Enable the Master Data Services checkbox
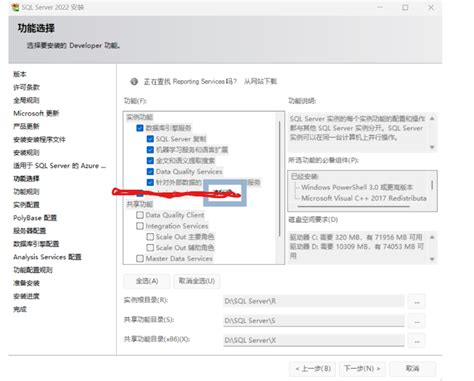This screenshot has width=474, height=381. tap(140, 259)
